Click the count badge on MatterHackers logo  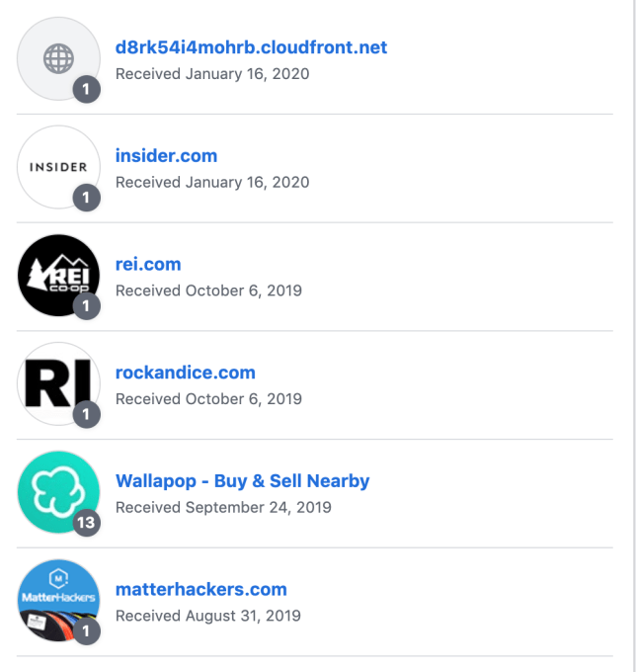[86, 631]
